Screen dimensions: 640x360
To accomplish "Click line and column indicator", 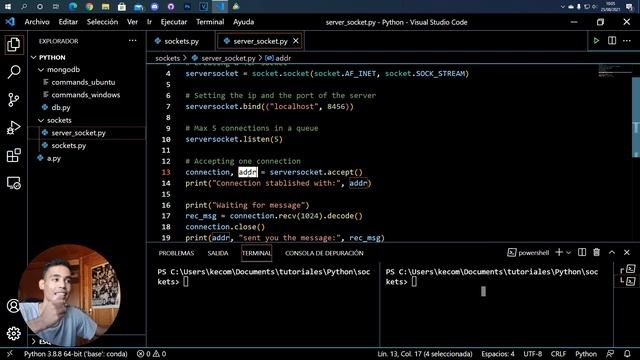I will coord(424,354).
